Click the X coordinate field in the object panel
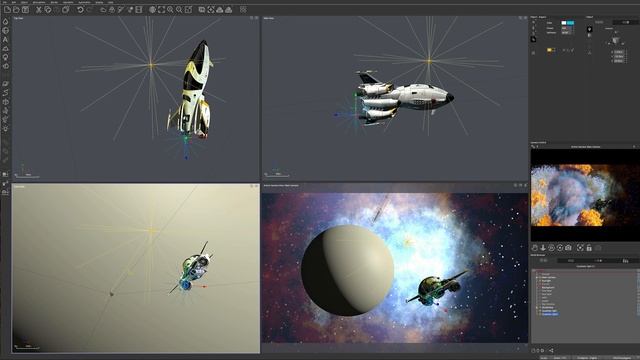Image resolution: width=640 pixels, height=360 pixels. point(619,52)
